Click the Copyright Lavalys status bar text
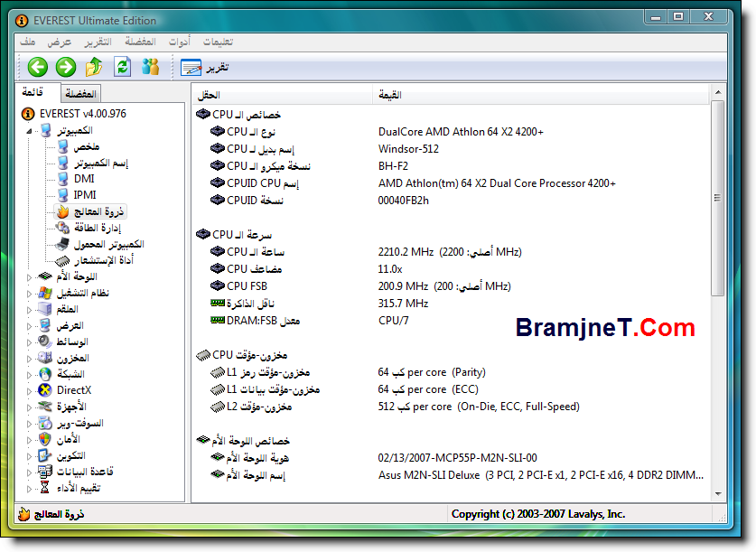 (538, 514)
